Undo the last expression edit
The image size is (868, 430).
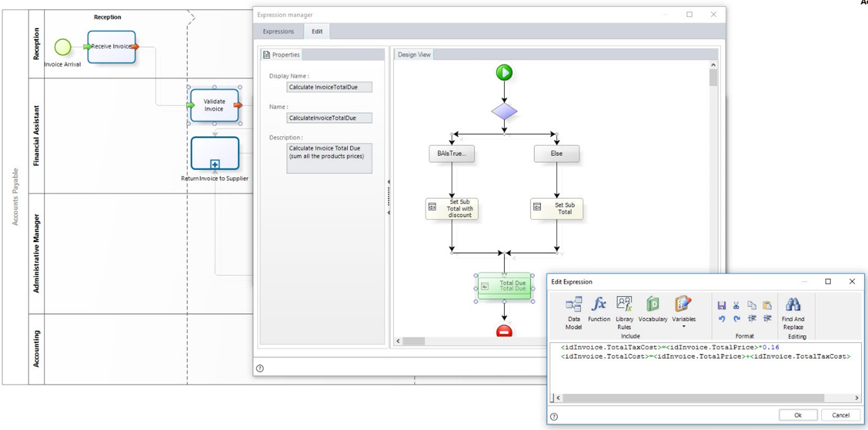[721, 318]
